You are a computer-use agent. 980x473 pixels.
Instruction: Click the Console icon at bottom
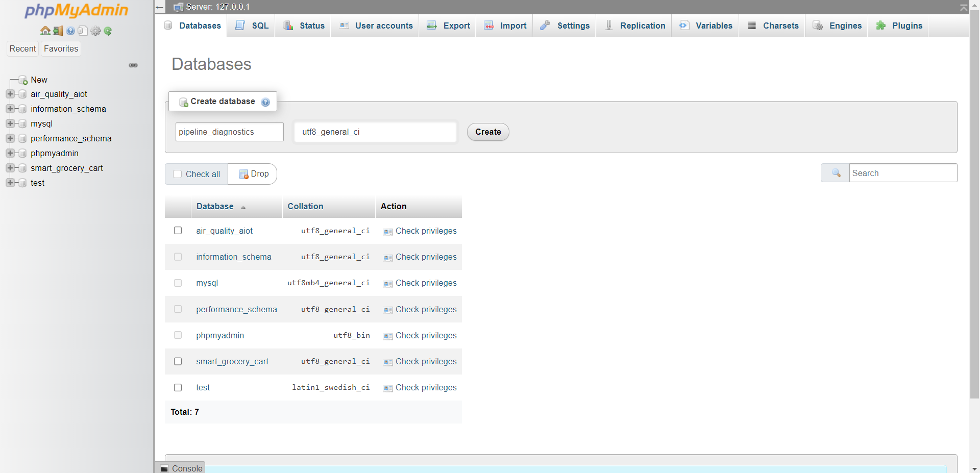164,468
